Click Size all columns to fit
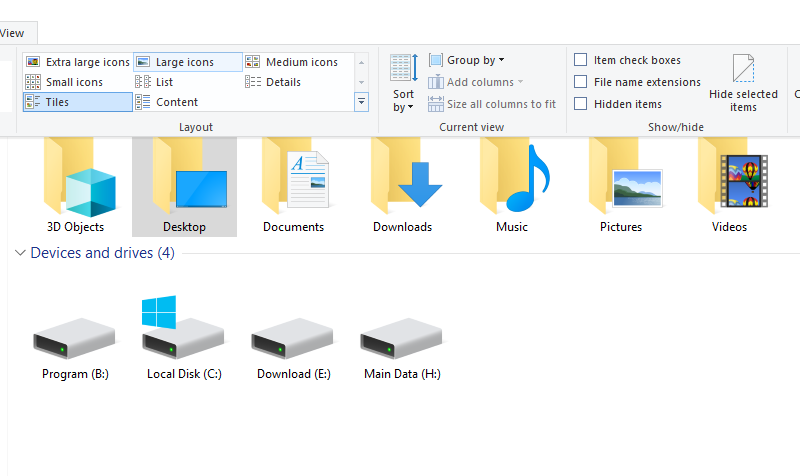Screen dimensions: 800x476 click(492, 104)
